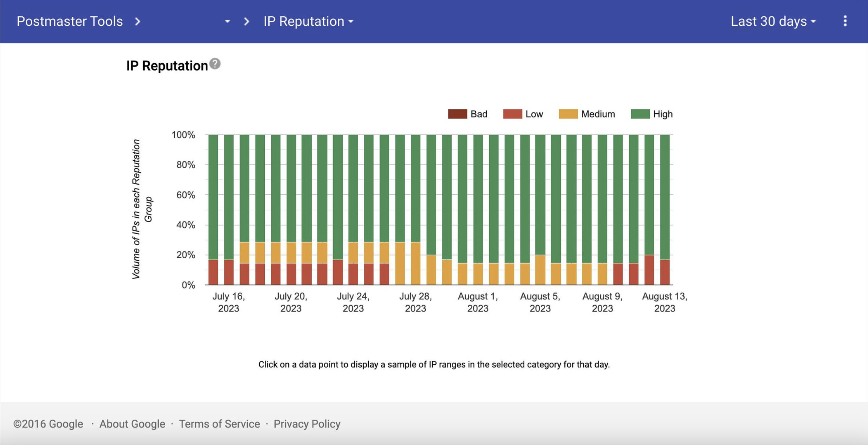
Task: Open the About Google footer link
Action: (132, 424)
